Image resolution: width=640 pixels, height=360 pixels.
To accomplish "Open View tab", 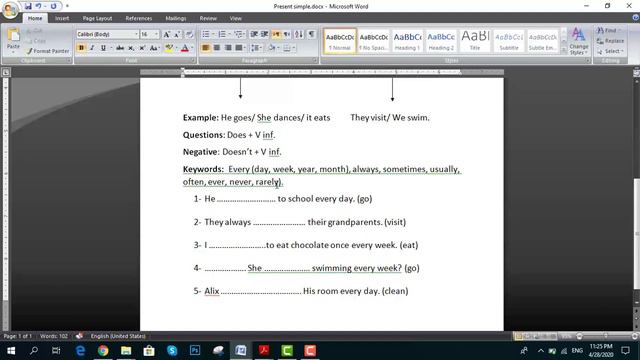I will [x=236, y=18].
